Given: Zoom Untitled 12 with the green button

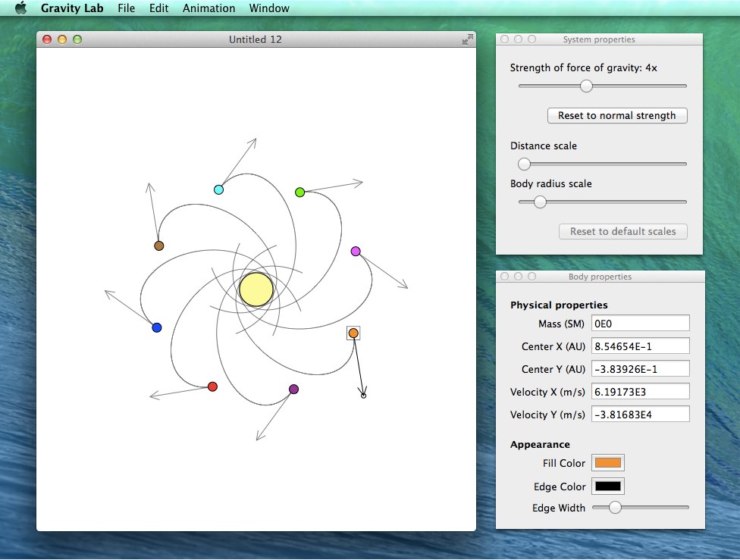Looking at the screenshot, I should click(x=77, y=39).
